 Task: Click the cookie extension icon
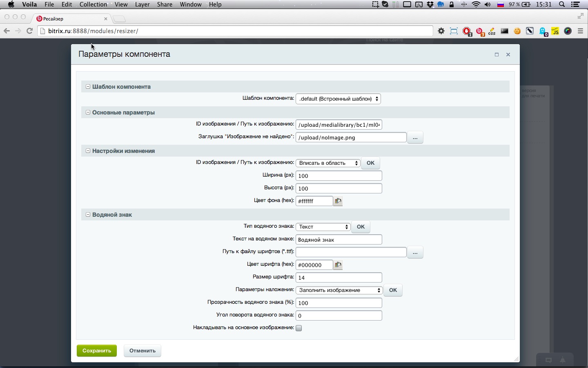tap(517, 31)
